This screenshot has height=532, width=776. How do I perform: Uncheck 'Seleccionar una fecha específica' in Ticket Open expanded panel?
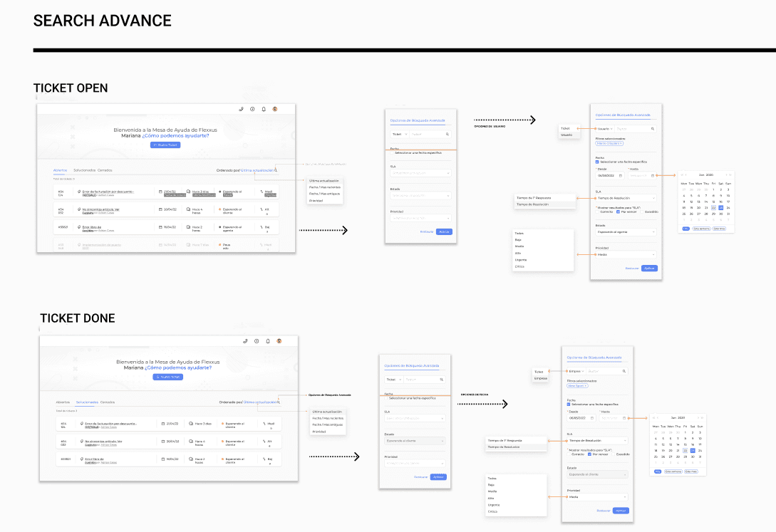597,162
